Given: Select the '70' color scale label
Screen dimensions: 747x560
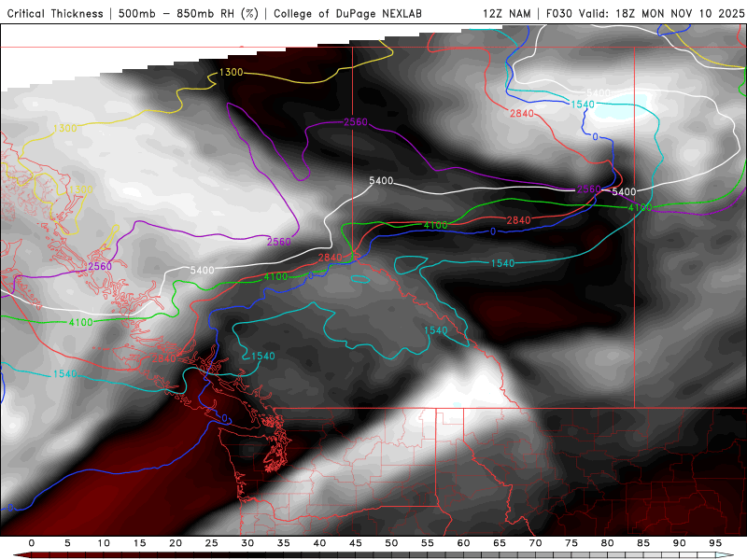Looking at the screenshot, I should [535, 543].
